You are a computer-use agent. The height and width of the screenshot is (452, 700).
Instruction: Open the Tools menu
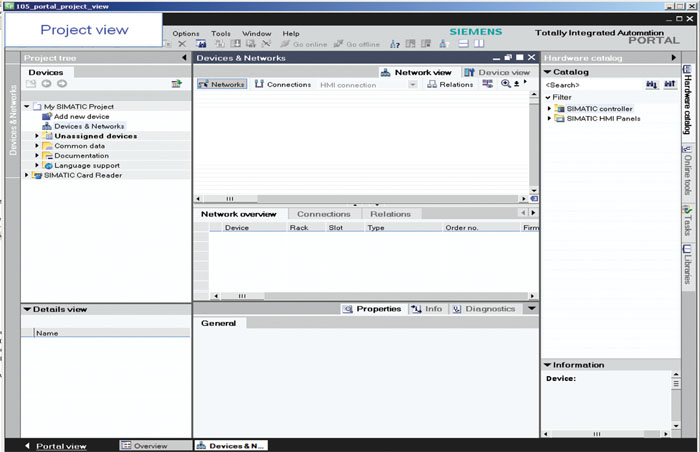pyautogui.click(x=221, y=33)
